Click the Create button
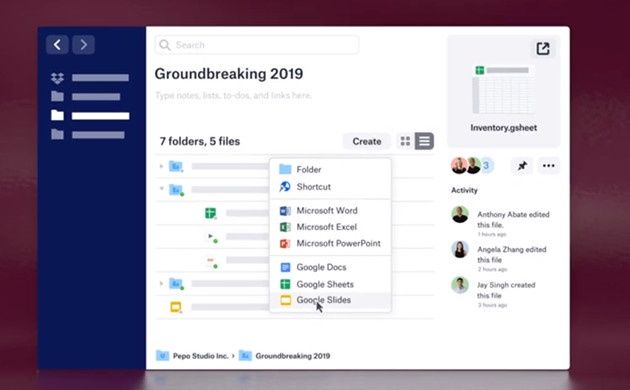 (366, 141)
